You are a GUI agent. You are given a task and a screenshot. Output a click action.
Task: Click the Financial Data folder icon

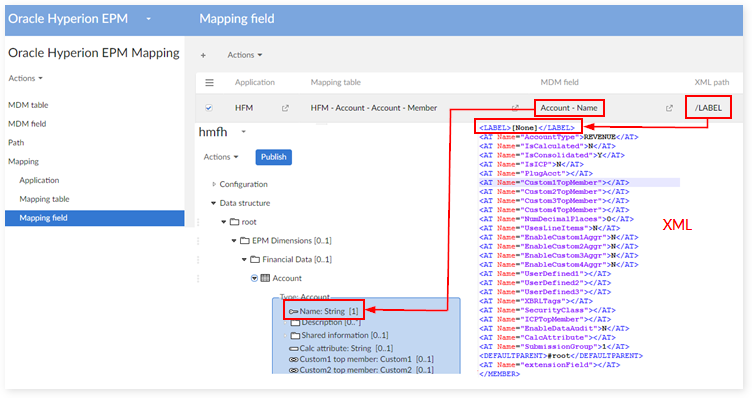(x=255, y=259)
